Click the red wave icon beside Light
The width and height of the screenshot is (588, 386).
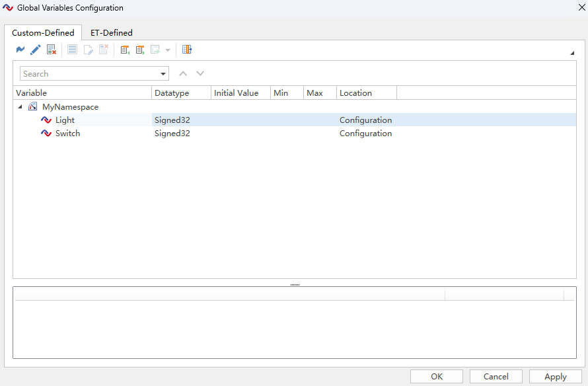(x=46, y=120)
